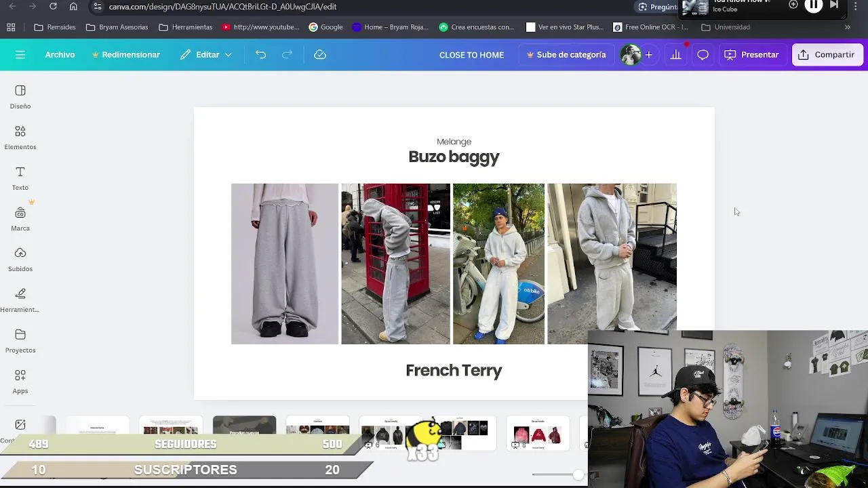The height and width of the screenshot is (488, 868).
Task: Skip to next track in media control
Action: (834, 5)
